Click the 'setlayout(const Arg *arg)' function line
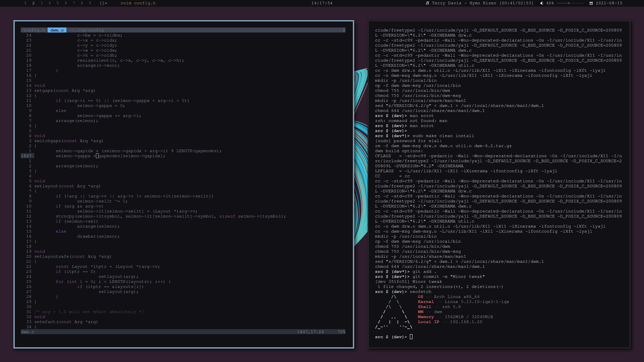Image resolution: width=644 pixels, height=362 pixels. point(67,186)
